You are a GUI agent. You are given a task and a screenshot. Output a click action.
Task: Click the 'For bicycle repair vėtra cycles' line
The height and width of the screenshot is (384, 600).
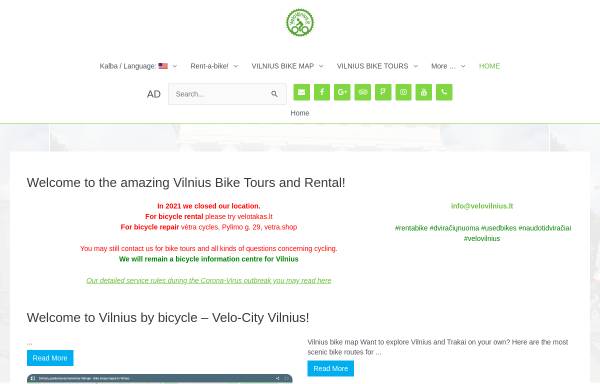209,227
